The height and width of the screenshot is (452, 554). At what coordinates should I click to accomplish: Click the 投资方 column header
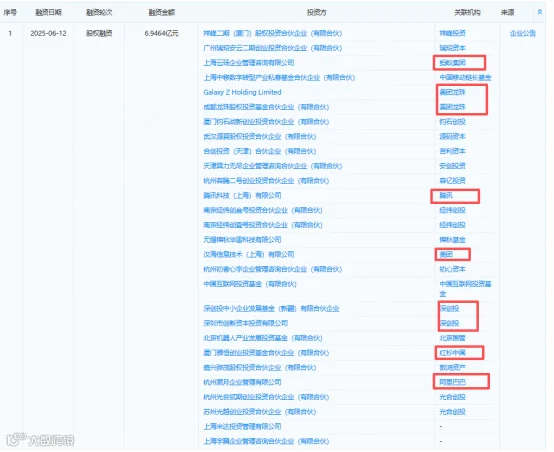(x=317, y=12)
